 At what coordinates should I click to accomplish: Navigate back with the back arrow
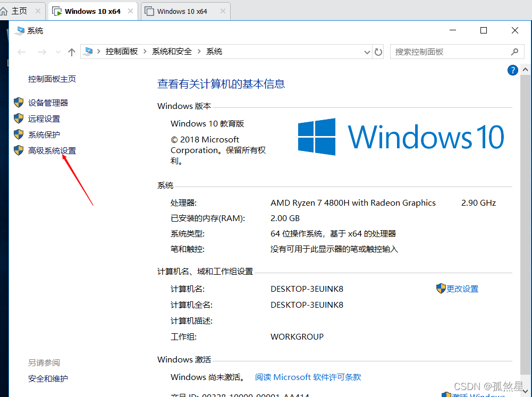[x=22, y=52]
